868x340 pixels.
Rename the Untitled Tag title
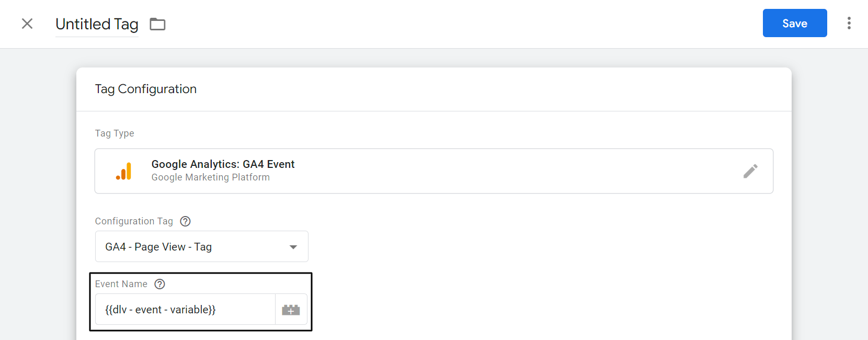97,24
